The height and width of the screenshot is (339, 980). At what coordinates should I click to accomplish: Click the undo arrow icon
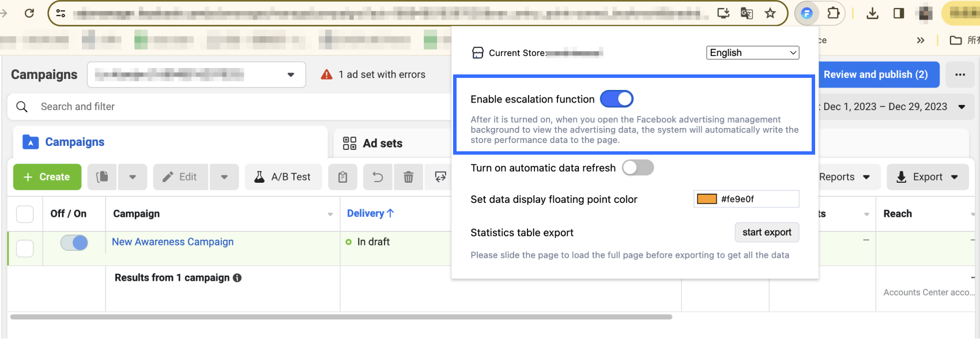point(378,177)
